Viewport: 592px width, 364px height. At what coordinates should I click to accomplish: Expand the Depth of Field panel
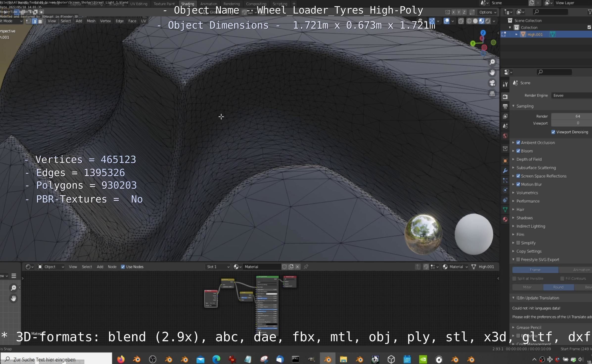[x=529, y=159]
